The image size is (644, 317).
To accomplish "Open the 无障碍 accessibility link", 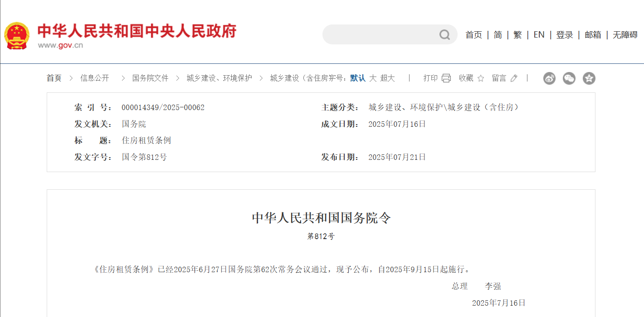I will [x=625, y=34].
